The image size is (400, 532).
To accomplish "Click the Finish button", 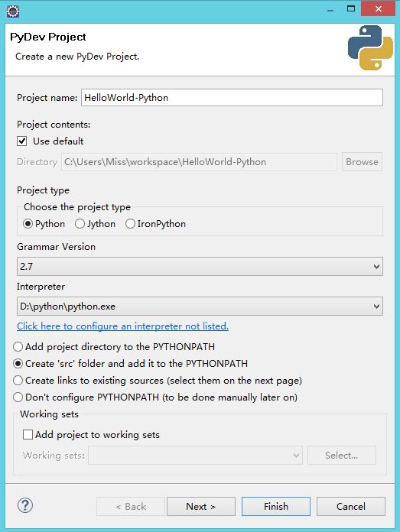I will 276,507.
